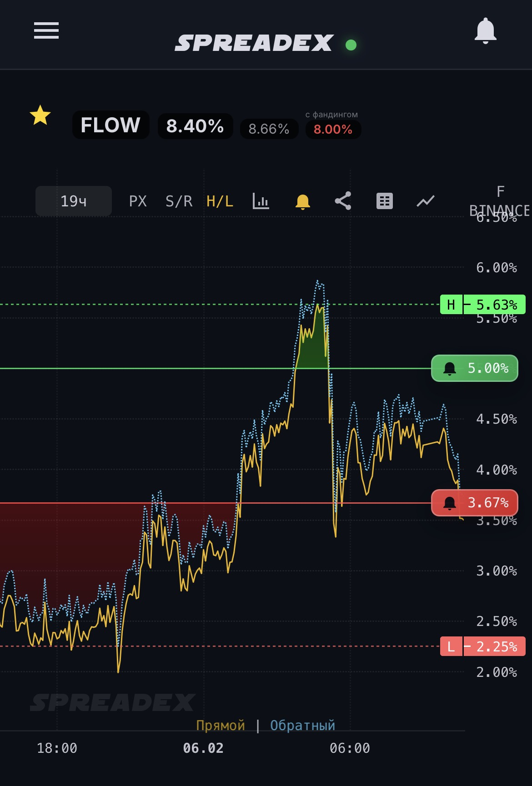Toggle the favorite star for FLOW
Screen dimensions: 532x786
pos(40,115)
